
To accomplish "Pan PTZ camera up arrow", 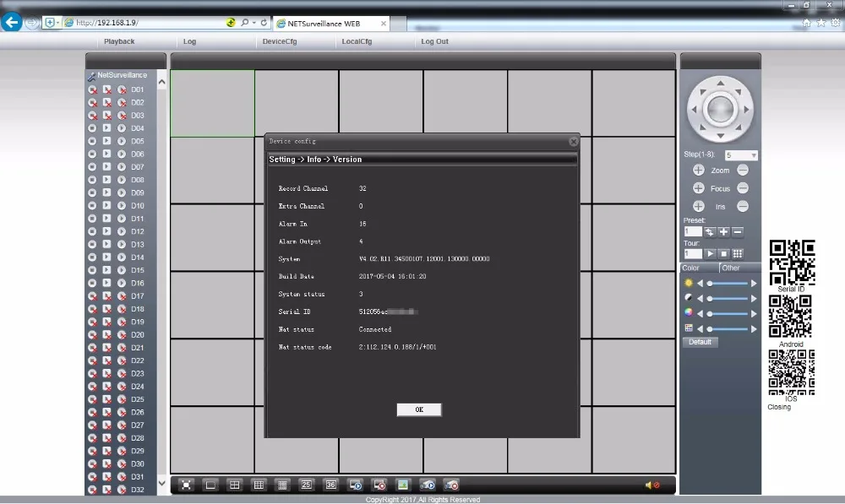I will [720, 83].
